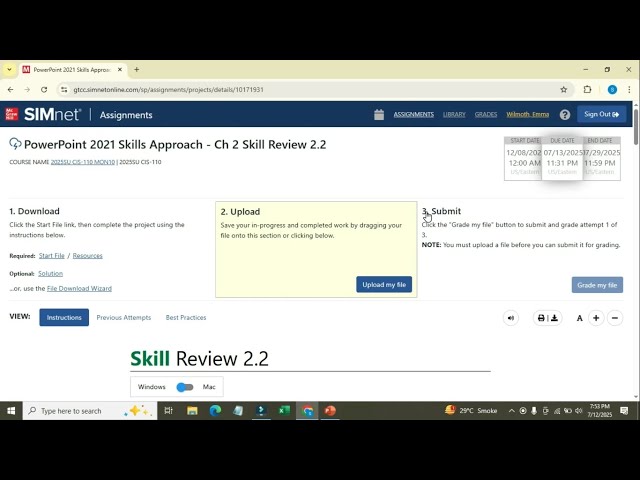Screen dimensions: 640x480
Task: Click the Sign Out button
Action: 602,114
